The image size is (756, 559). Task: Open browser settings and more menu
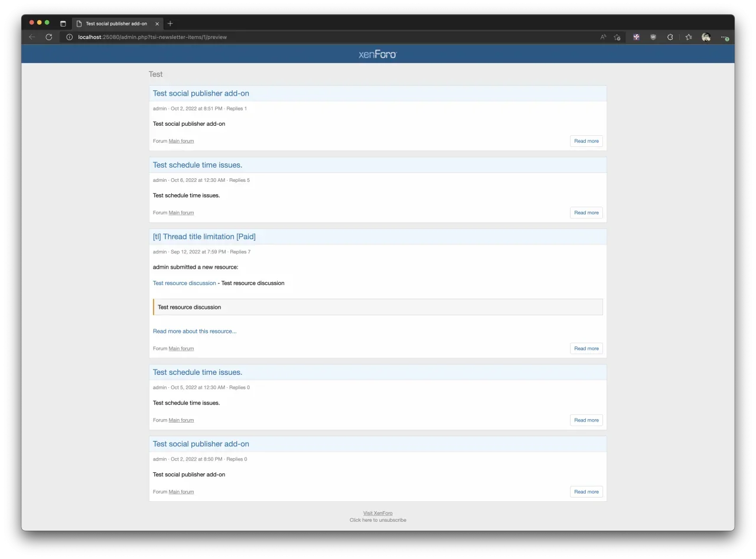725,37
